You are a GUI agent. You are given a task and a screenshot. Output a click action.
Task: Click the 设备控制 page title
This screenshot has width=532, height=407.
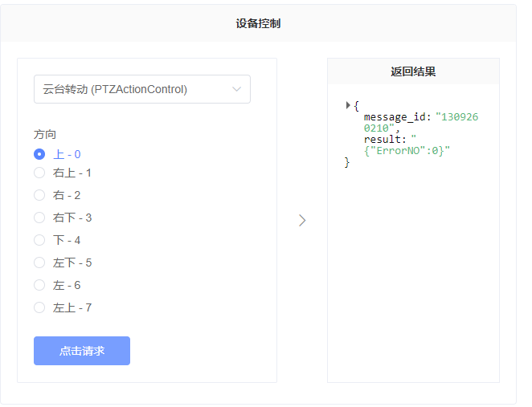click(258, 23)
